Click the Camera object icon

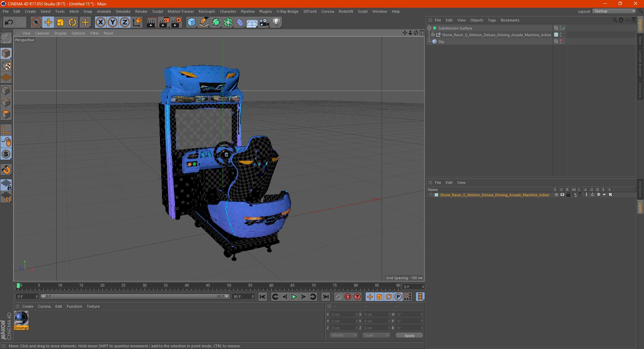pos(264,22)
